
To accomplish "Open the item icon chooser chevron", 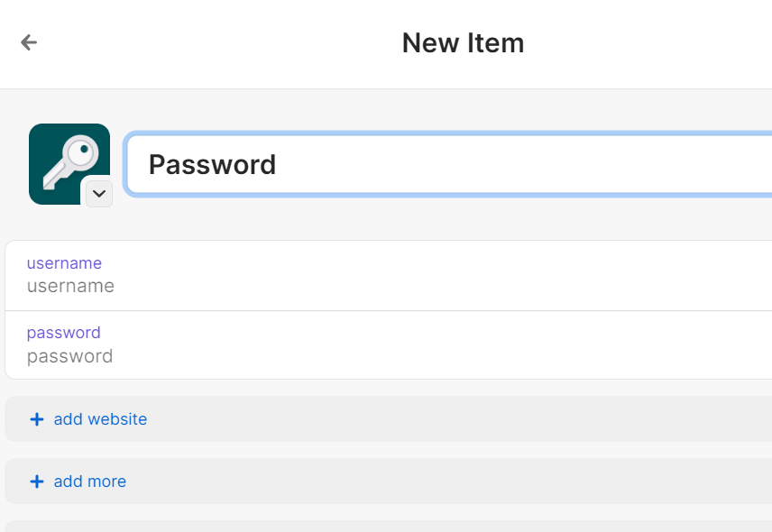I will [x=98, y=193].
